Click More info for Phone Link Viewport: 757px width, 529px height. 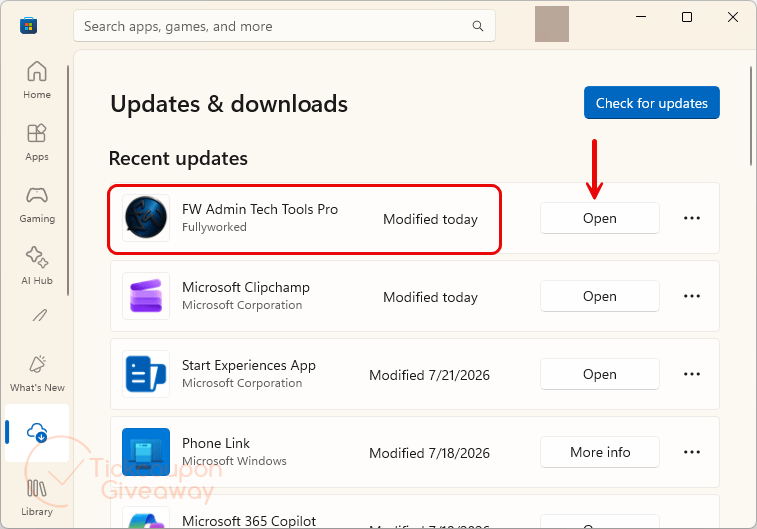[600, 452]
